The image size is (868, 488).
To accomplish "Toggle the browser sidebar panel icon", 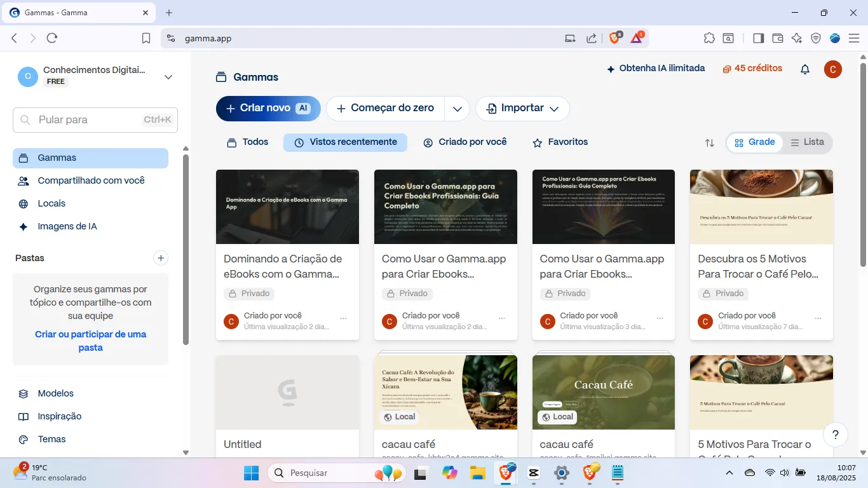I will (x=758, y=38).
